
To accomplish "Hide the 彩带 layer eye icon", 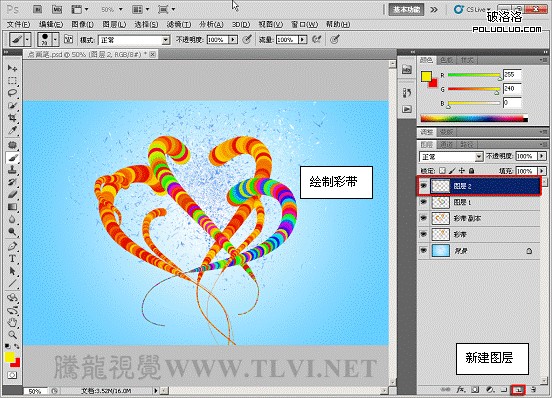I will coord(424,234).
